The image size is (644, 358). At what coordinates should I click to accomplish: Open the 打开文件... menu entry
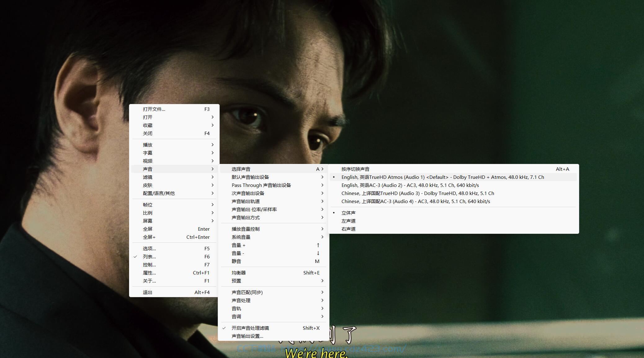(174, 109)
